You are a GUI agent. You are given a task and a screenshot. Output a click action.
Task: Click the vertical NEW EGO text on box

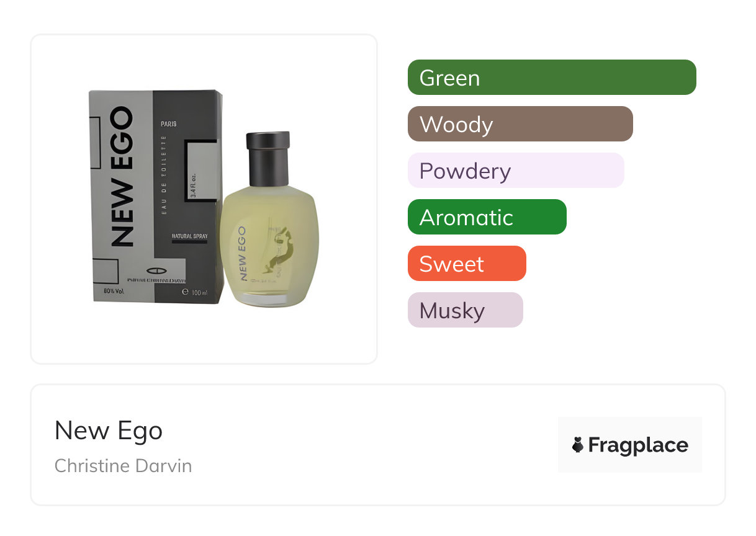pyautogui.click(x=122, y=177)
